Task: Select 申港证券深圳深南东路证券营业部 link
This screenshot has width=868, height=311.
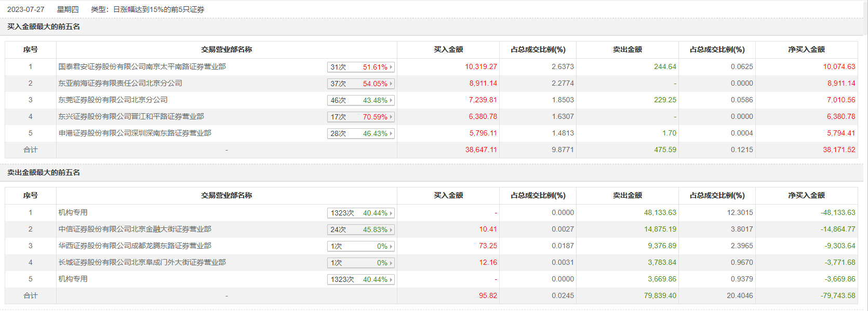Action: coord(135,133)
